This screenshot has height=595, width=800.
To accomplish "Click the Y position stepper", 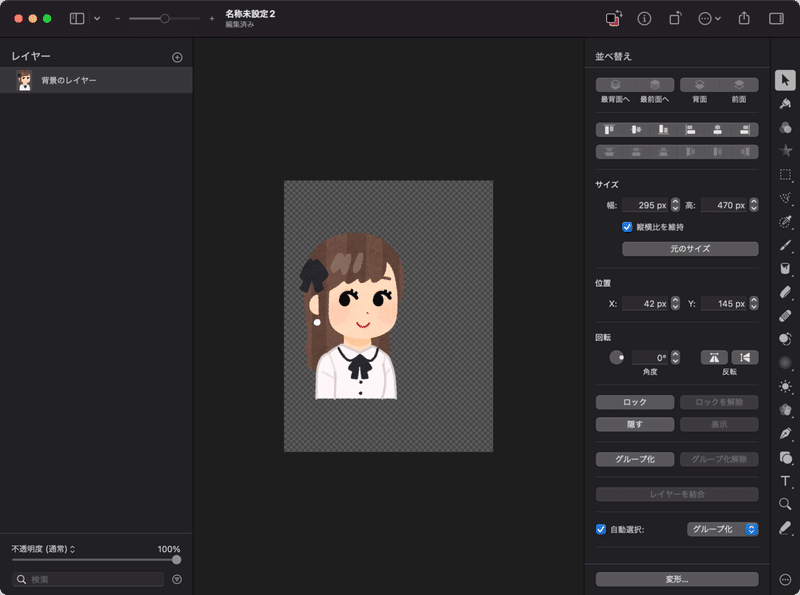I will 754,304.
